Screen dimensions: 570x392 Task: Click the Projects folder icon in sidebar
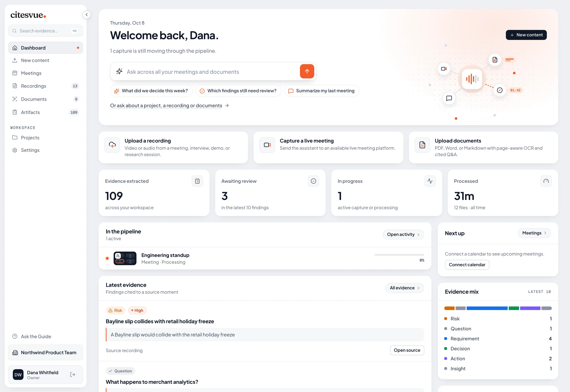click(15, 137)
